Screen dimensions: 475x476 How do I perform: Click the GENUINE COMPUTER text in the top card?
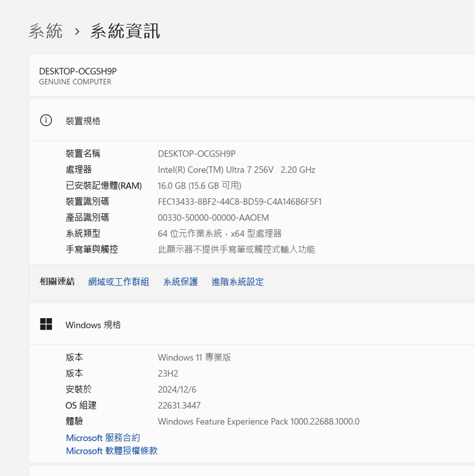click(x=75, y=82)
